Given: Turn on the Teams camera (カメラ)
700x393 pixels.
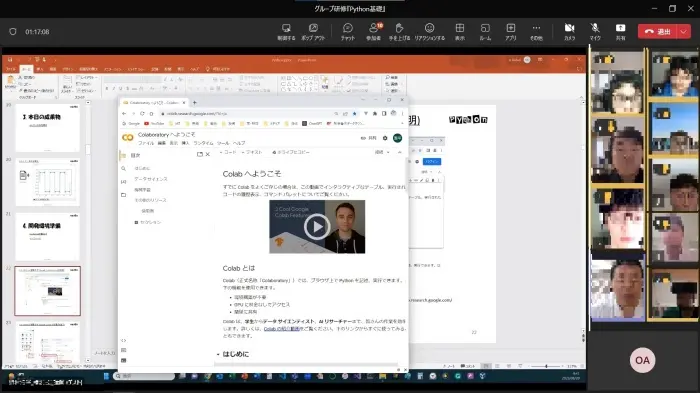Looking at the screenshot, I should (x=570, y=32).
